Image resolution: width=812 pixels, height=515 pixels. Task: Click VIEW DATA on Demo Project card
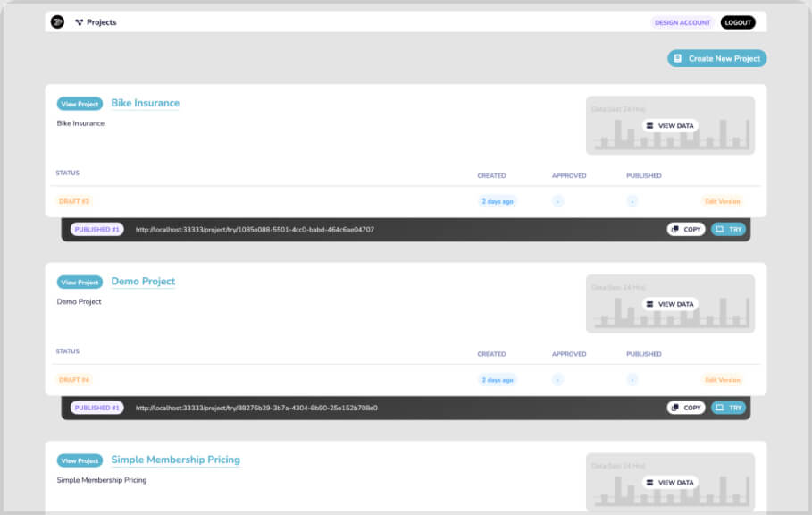pyautogui.click(x=670, y=304)
